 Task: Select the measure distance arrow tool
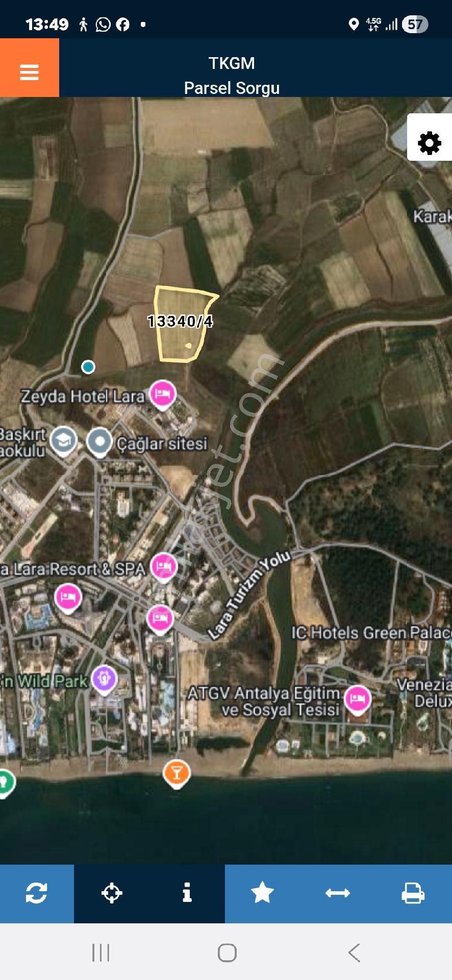[338, 893]
